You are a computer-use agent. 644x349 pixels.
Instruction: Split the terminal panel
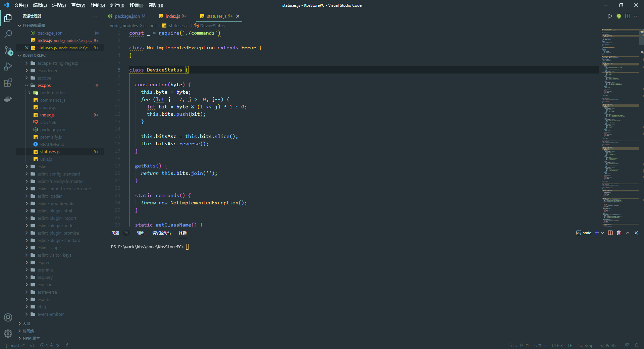click(610, 233)
